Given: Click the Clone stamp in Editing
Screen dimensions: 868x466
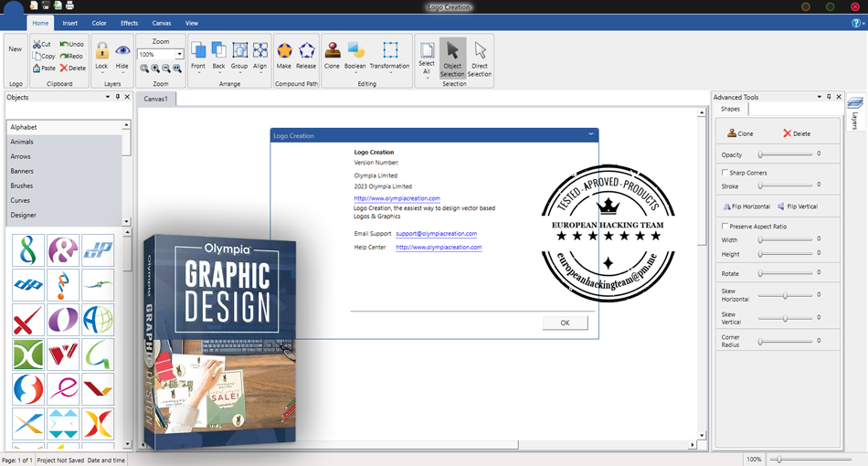Looking at the screenshot, I should tap(333, 56).
